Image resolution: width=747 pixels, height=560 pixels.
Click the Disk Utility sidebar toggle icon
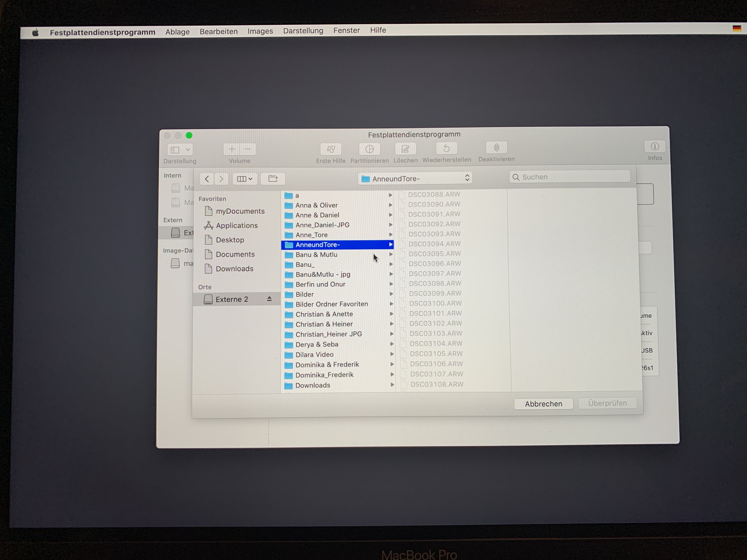click(175, 149)
